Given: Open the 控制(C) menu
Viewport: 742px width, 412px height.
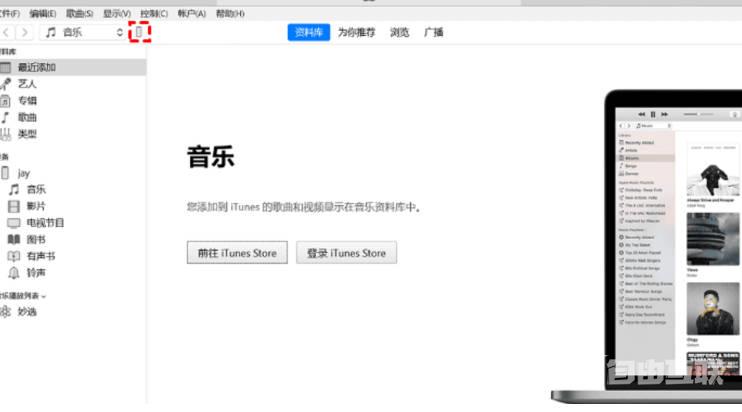Looking at the screenshot, I should point(154,14).
